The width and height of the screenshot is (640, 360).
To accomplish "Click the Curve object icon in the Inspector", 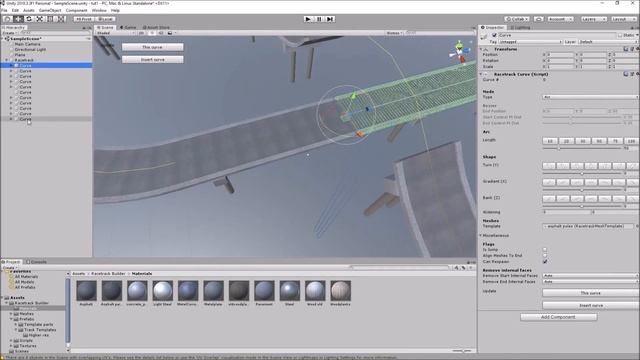I will point(484,37).
